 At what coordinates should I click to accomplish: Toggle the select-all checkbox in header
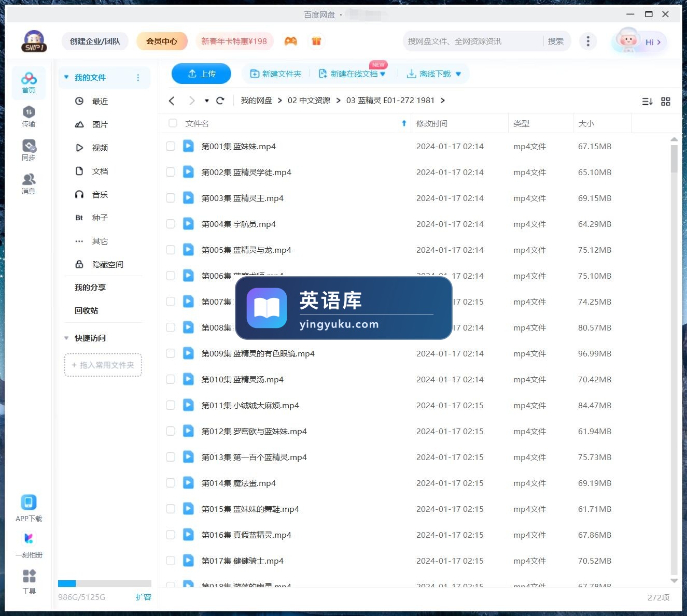click(173, 123)
